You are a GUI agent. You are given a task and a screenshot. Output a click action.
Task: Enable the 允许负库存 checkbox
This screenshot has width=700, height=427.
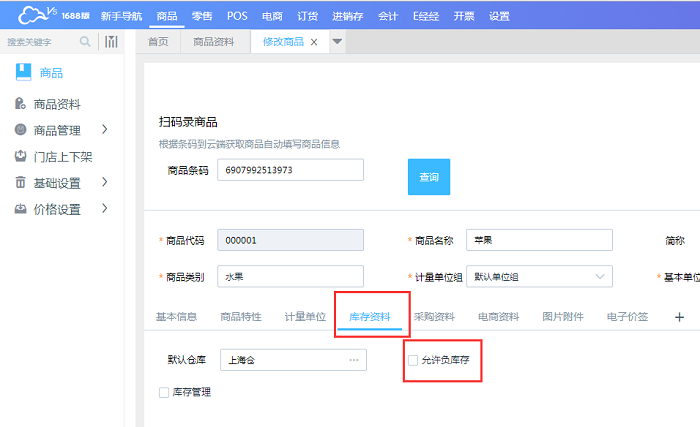click(x=414, y=360)
